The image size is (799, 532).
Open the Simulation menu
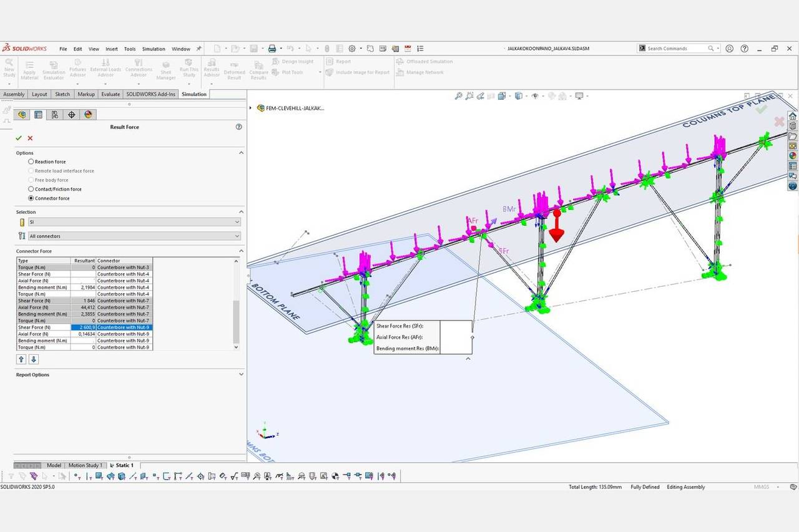[154, 49]
